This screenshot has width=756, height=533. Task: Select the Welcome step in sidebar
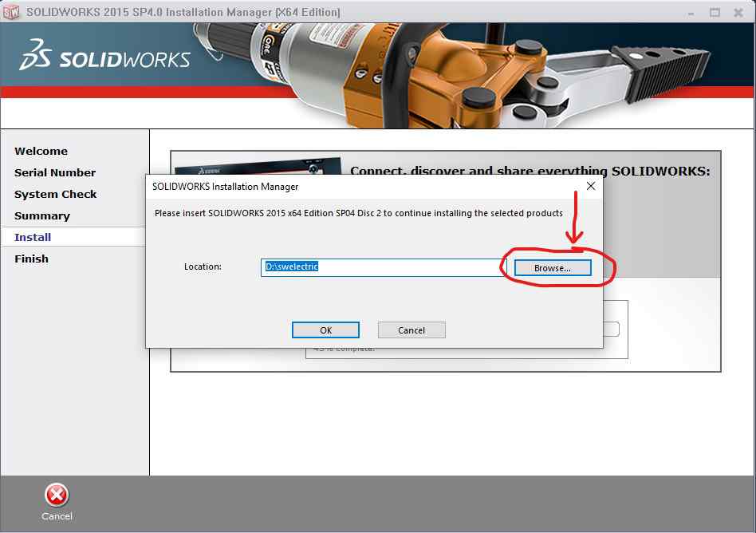(41, 151)
